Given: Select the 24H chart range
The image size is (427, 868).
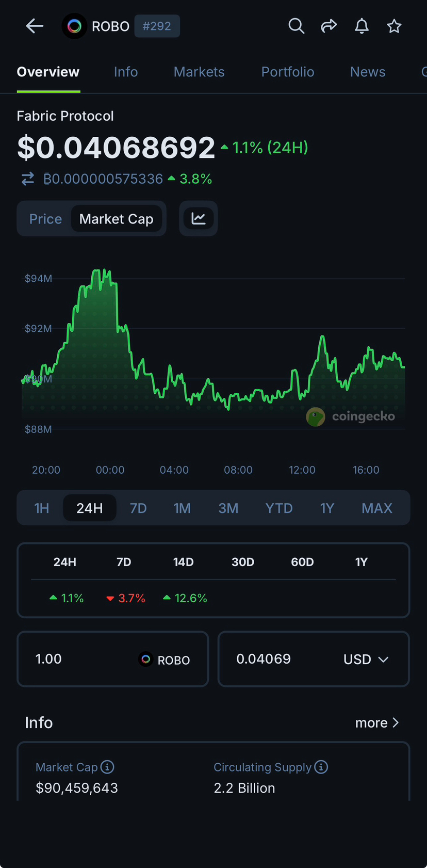Looking at the screenshot, I should tap(90, 508).
